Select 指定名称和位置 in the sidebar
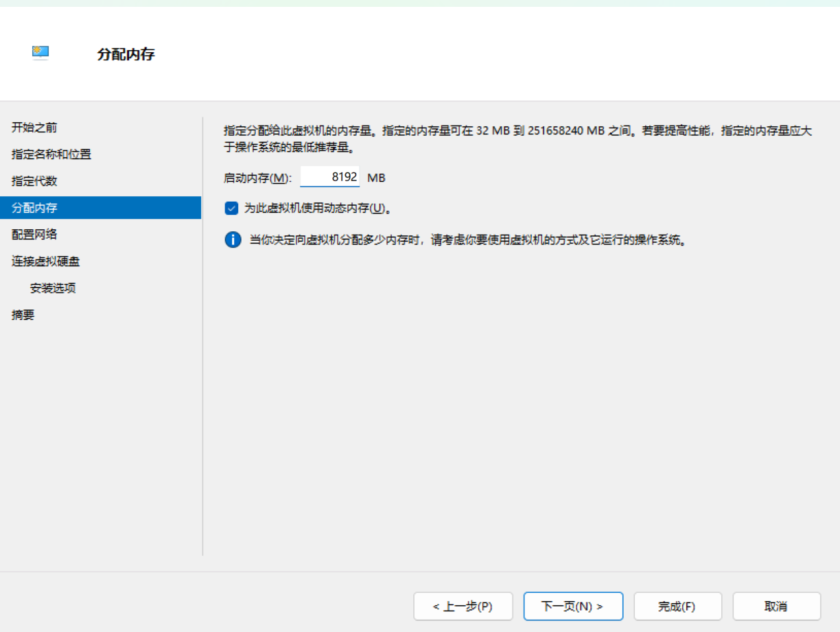The image size is (840, 632). [x=51, y=154]
